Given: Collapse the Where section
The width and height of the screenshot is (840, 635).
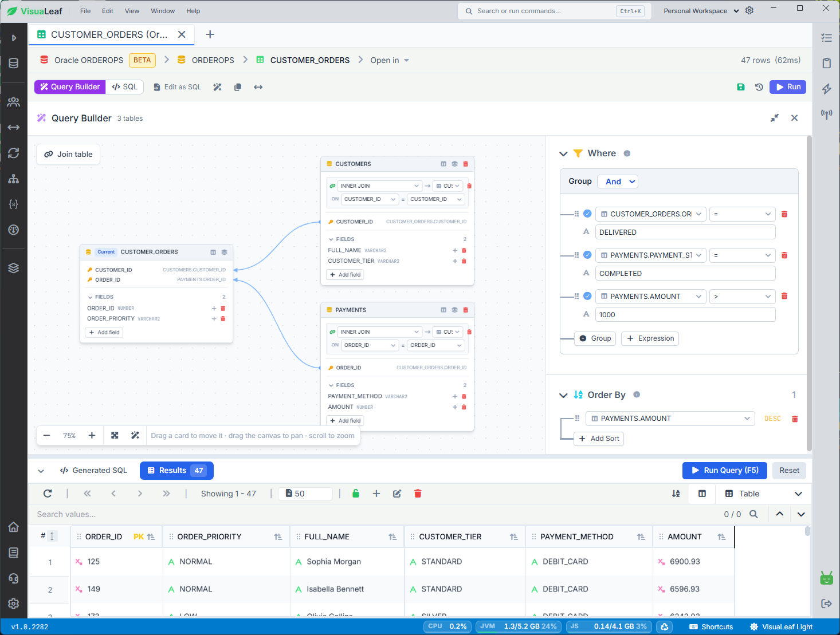Looking at the screenshot, I should coord(563,153).
